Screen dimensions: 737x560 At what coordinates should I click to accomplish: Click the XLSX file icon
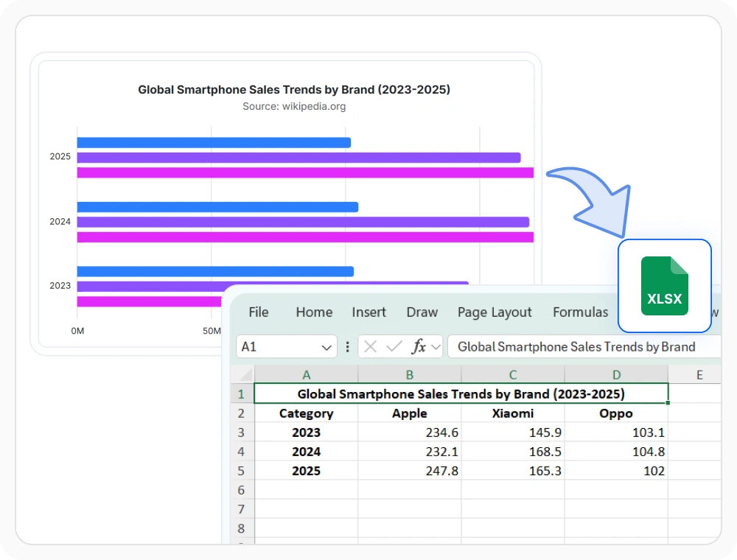[x=665, y=286]
